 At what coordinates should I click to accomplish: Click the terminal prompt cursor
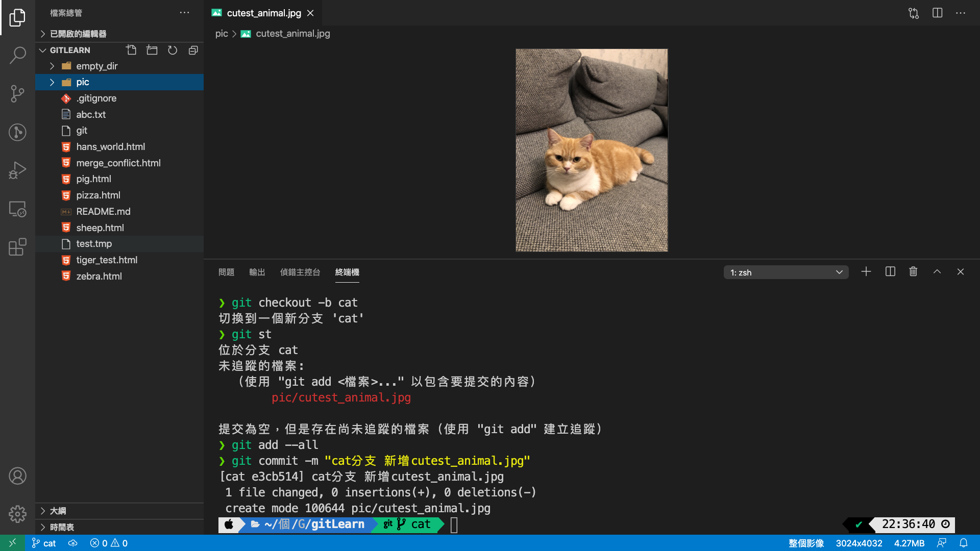coord(454,524)
